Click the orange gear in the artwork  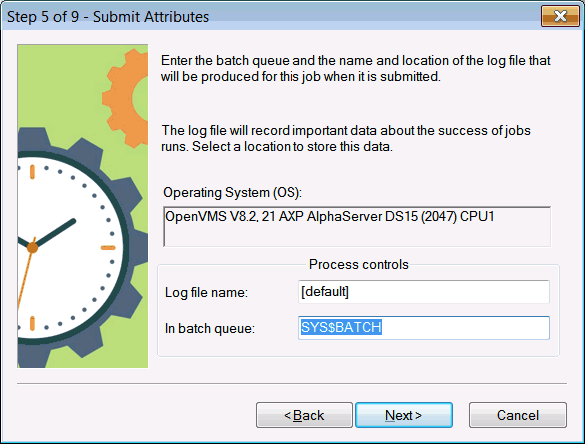point(127,97)
